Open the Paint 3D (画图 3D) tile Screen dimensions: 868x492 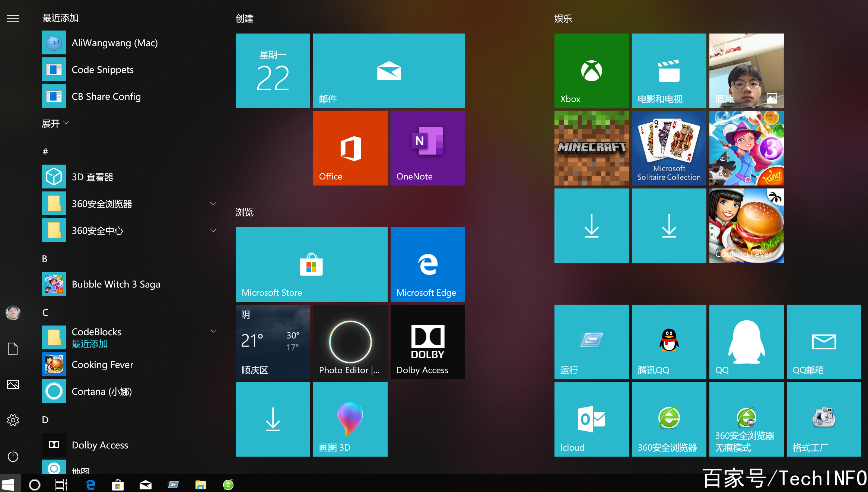coord(350,419)
